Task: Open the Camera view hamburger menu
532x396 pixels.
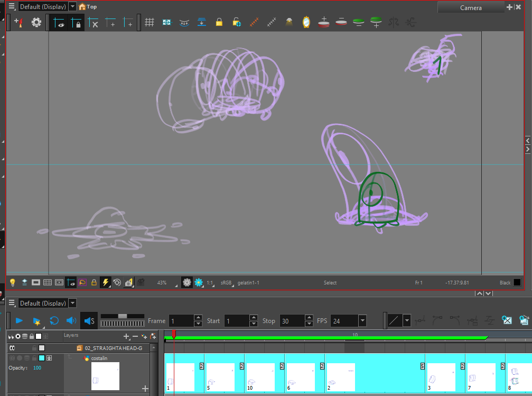Action: coord(12,6)
